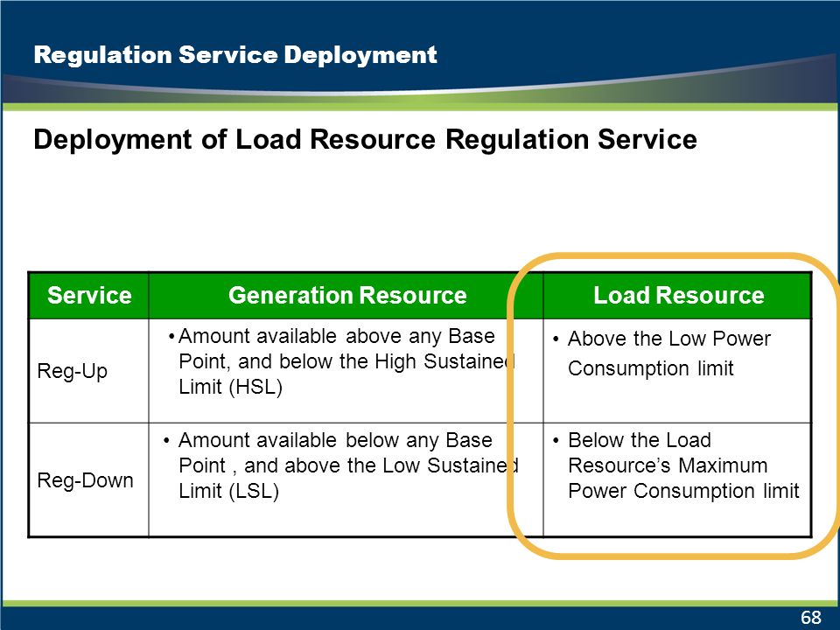This screenshot has width=840, height=630.
Task: Click the 'Service' column header
Action: click(x=89, y=296)
